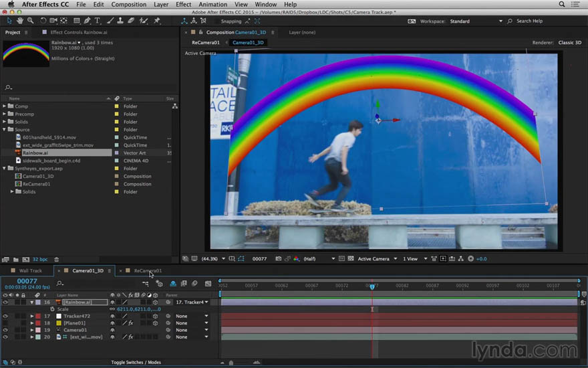Toggle transparency grid in viewer
This screenshot has width=588, height=368.
[x=351, y=259]
